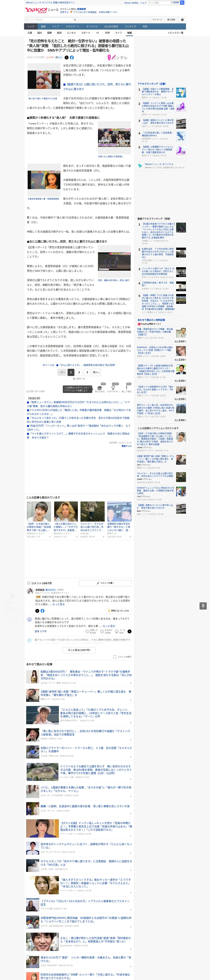
Task: Open ドリフトのような暴走で公園 article
Action: coord(96,770)
